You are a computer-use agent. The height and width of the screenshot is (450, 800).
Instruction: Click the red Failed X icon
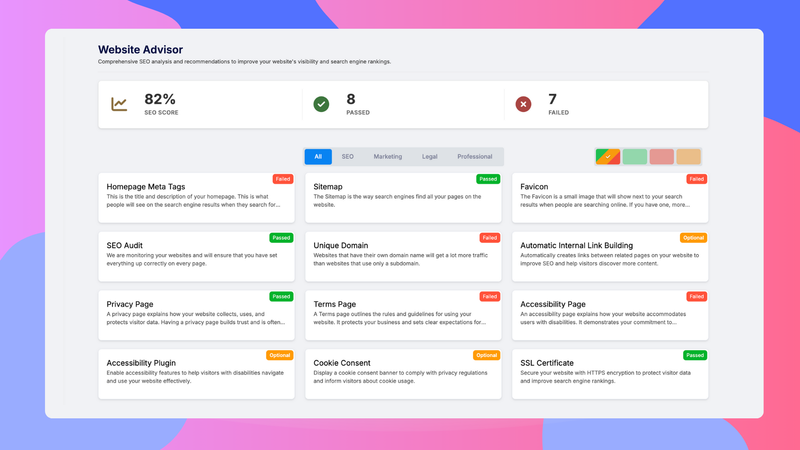point(523,104)
